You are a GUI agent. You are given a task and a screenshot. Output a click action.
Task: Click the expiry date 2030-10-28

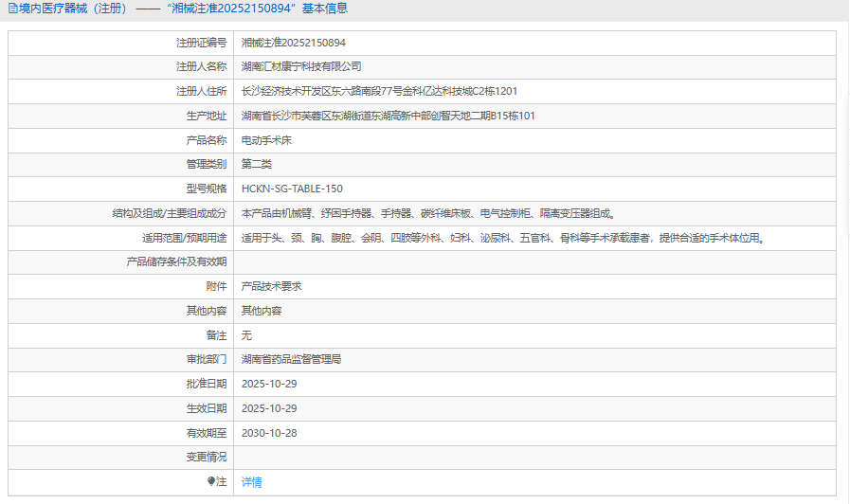(269, 433)
